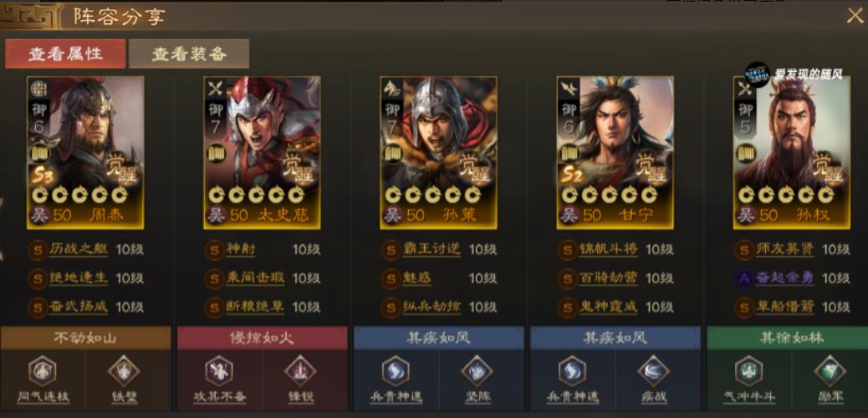The height and width of the screenshot is (418, 868).
Task: Click the 不动如山 formation header
Action: point(85,338)
